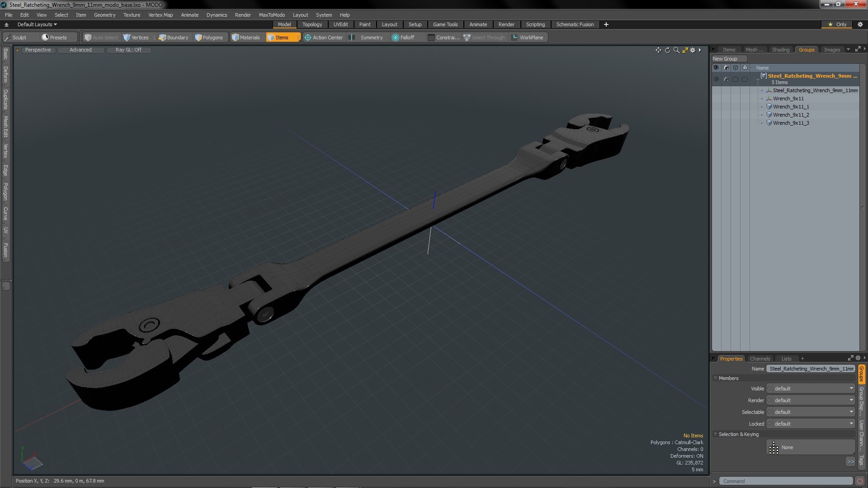Viewport: 868px width, 488px height.
Task: Select Vertices selection mode
Action: pyautogui.click(x=136, y=38)
